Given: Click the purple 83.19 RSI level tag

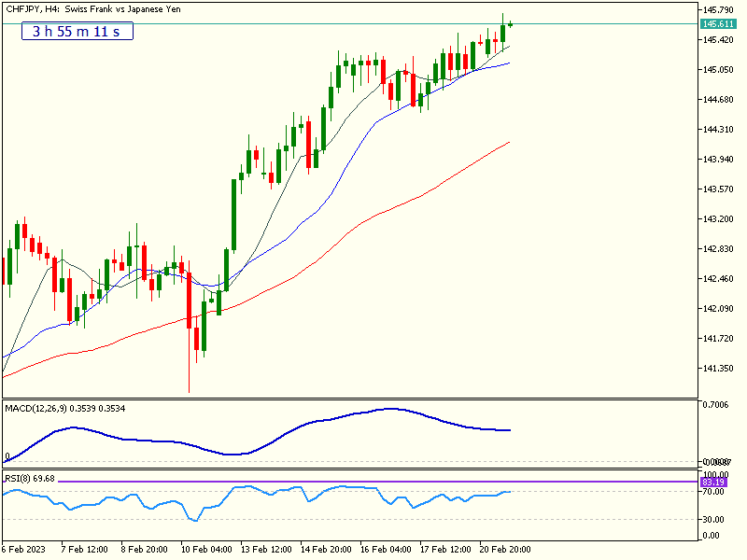Looking at the screenshot, I should click(713, 482).
